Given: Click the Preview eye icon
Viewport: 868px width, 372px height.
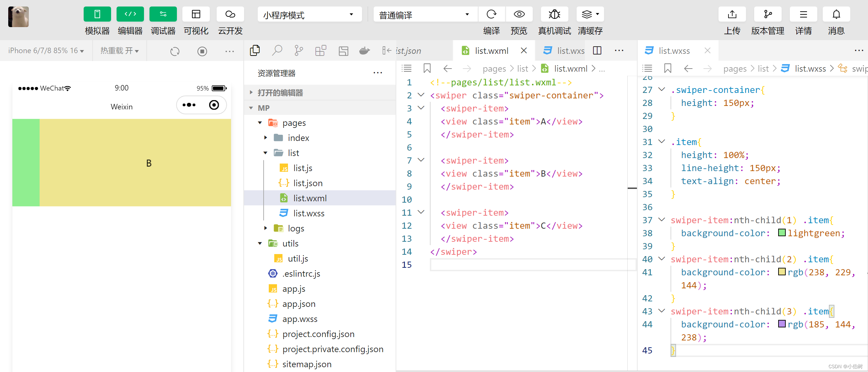Looking at the screenshot, I should 519,14.
